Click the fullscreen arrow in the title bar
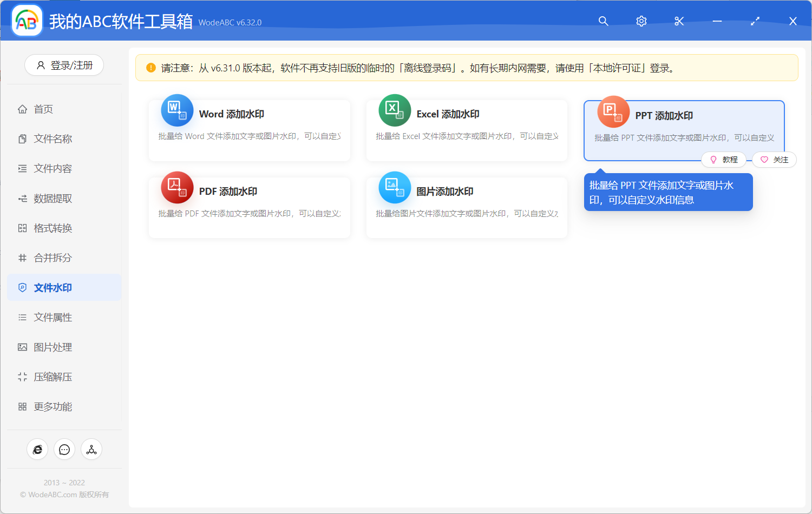Viewport: 812px width, 514px height. click(755, 21)
